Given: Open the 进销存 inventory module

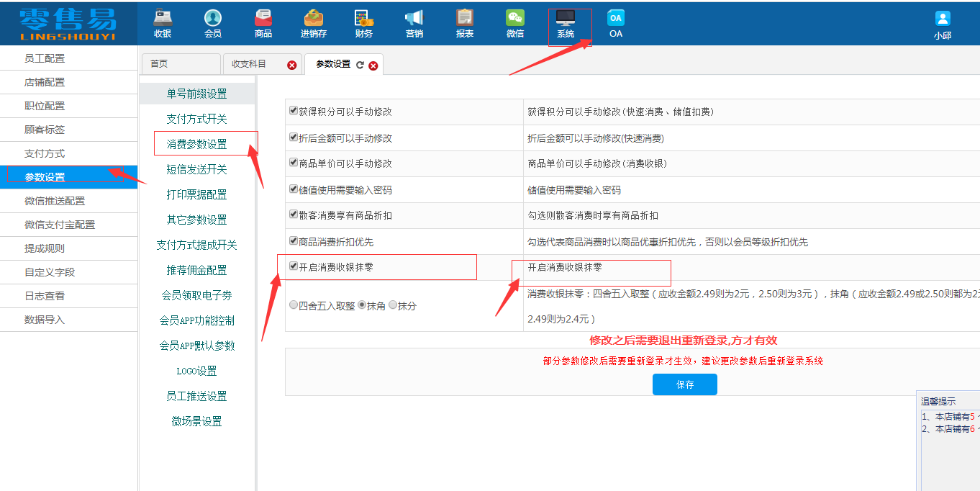Looking at the screenshot, I should (x=313, y=24).
